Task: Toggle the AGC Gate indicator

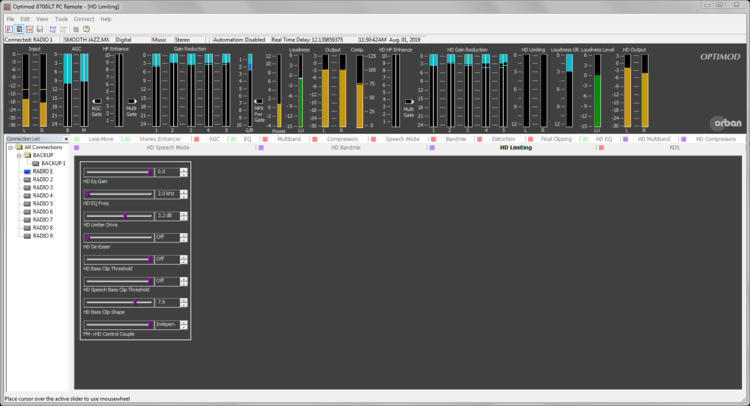Action: 97,101
